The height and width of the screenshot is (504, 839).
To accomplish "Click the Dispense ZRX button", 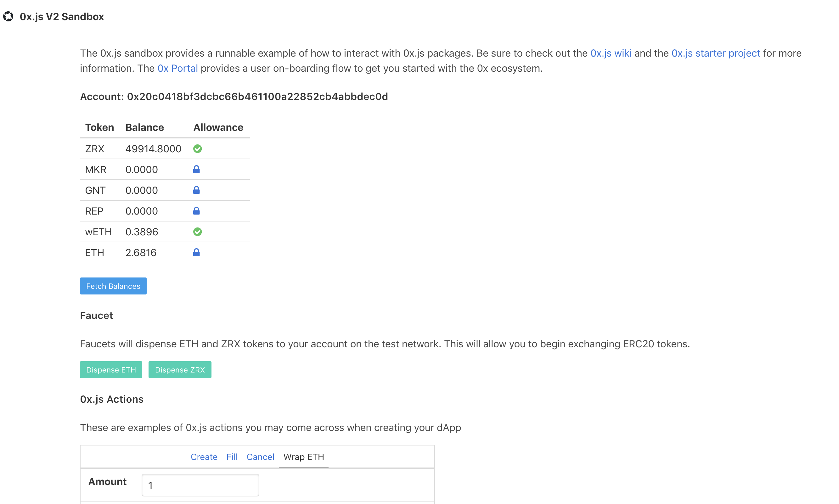I will pyautogui.click(x=180, y=370).
